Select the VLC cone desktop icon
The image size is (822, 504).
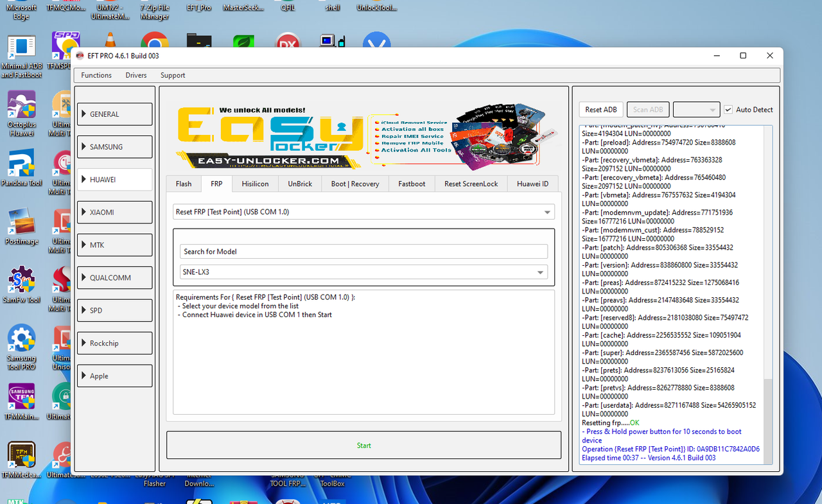tap(110, 40)
